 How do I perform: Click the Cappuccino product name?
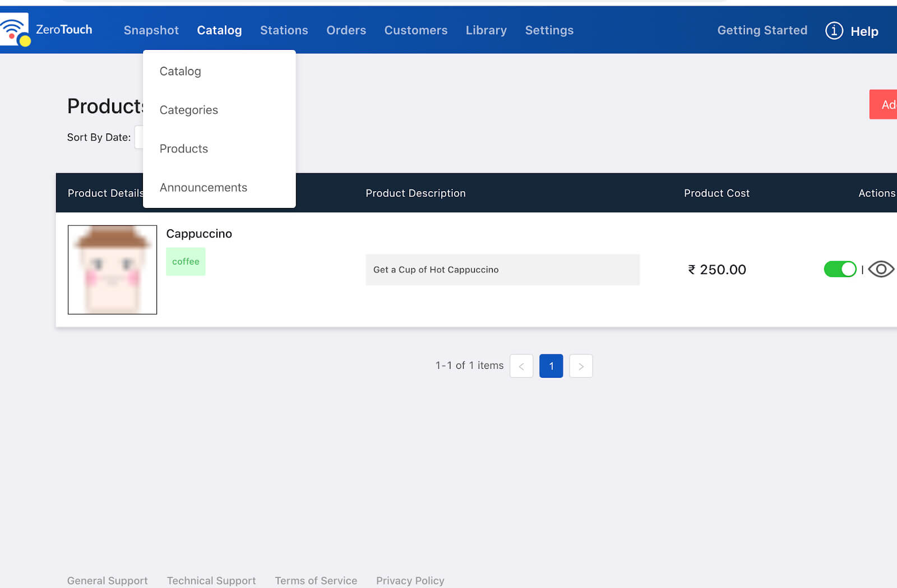pos(199,234)
